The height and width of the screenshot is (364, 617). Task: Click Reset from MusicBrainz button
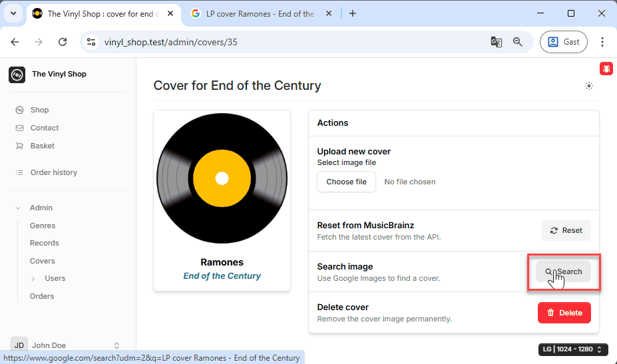(566, 230)
